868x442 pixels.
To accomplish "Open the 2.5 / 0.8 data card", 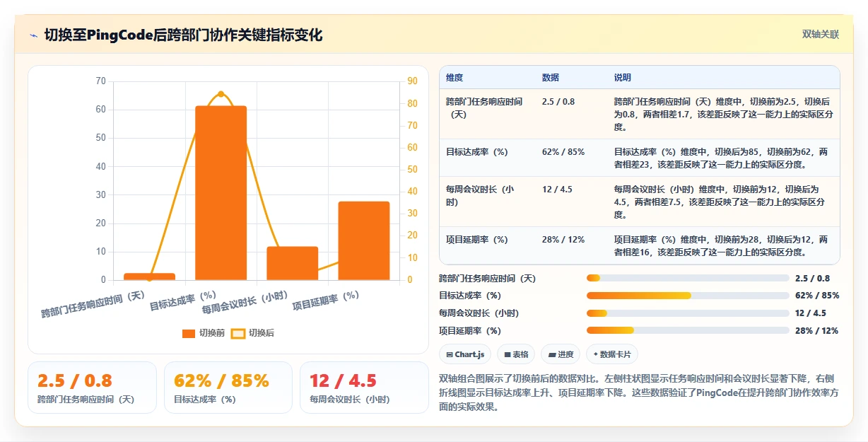I will click(x=92, y=387).
